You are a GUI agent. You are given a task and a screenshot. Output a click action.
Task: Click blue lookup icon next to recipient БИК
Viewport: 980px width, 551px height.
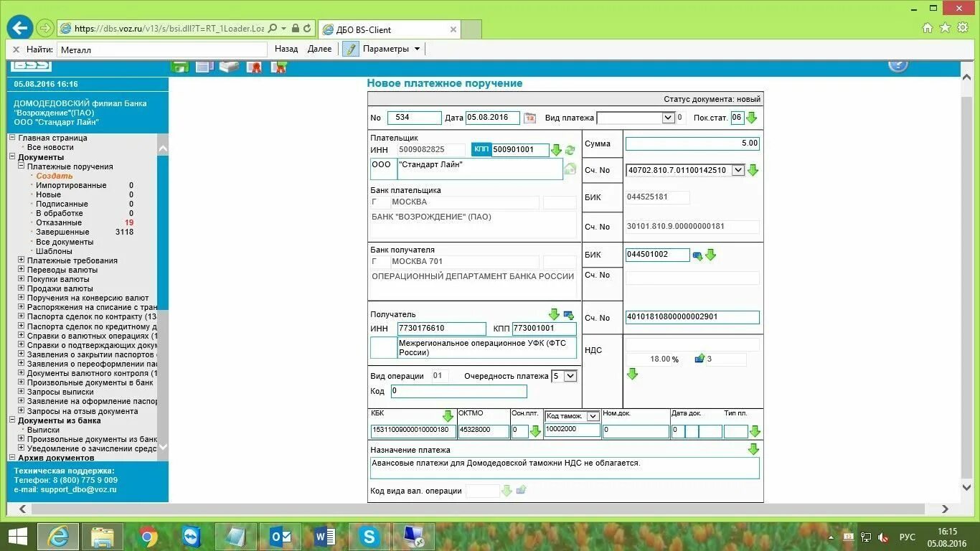tap(697, 255)
